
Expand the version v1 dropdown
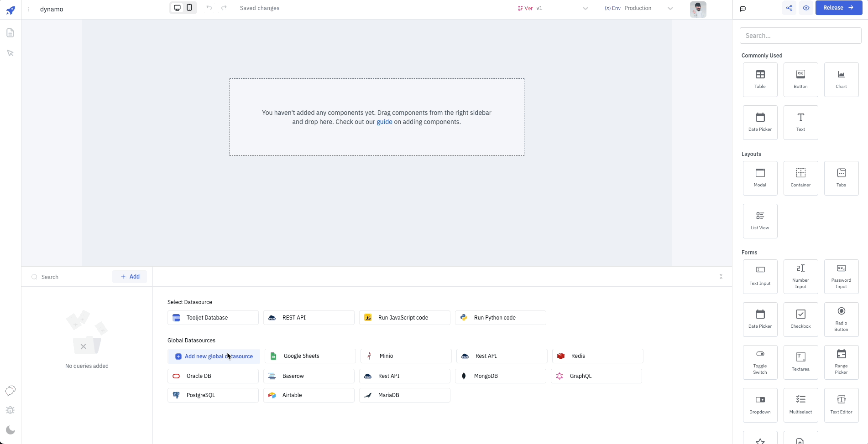click(585, 8)
